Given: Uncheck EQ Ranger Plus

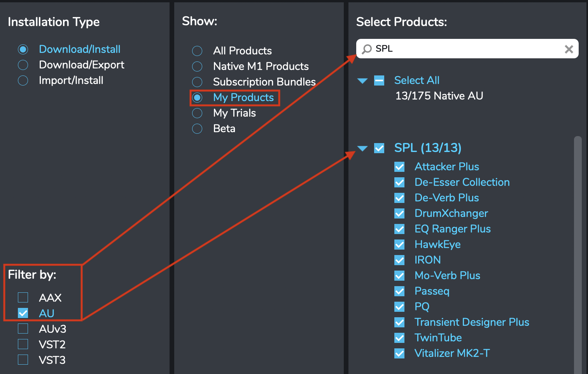Looking at the screenshot, I should tap(399, 229).
